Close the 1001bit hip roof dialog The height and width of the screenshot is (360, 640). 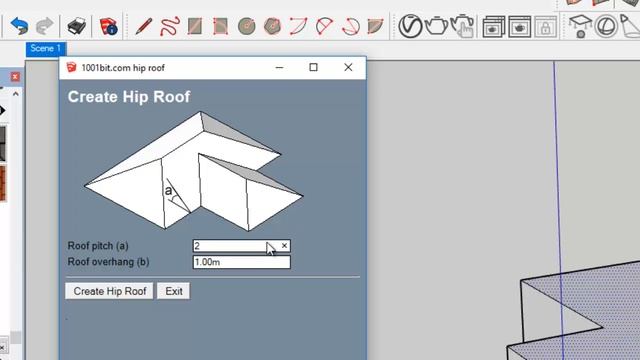[x=348, y=67]
